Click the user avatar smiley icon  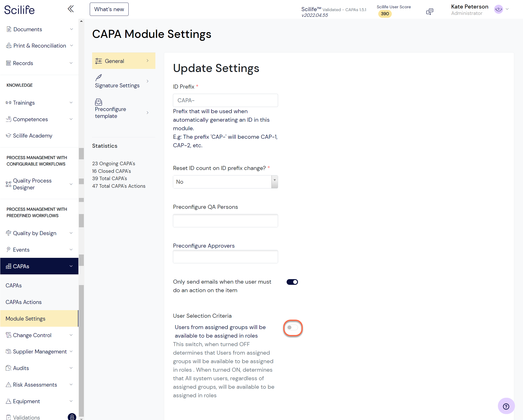click(x=499, y=9)
